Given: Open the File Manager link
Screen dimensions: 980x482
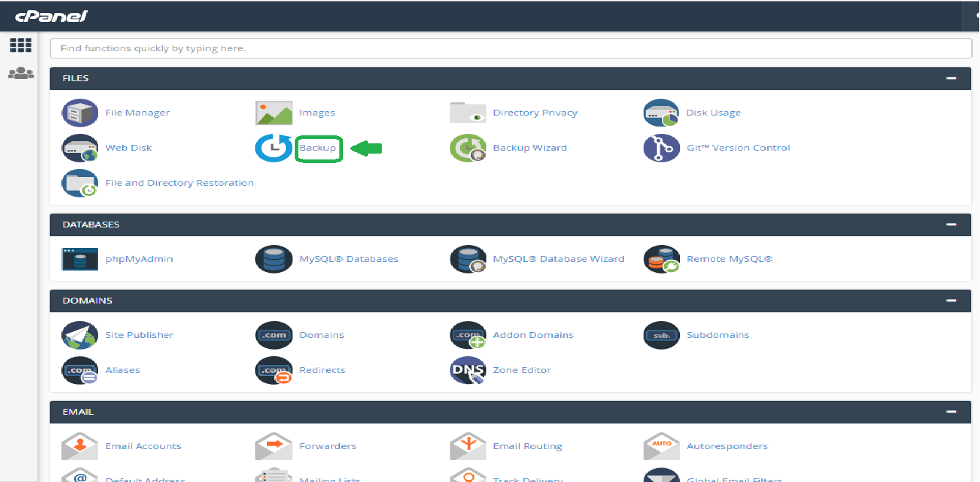Looking at the screenshot, I should (x=137, y=113).
